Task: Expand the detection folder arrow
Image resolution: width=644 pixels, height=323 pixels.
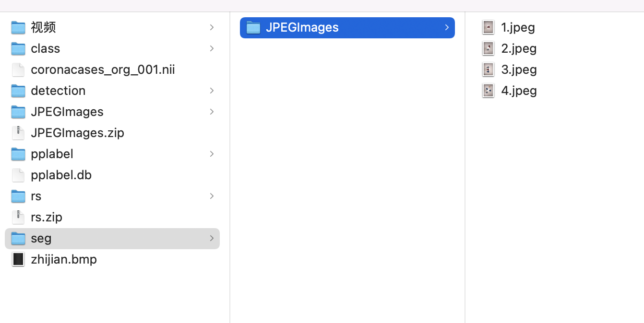Action: 212,91
